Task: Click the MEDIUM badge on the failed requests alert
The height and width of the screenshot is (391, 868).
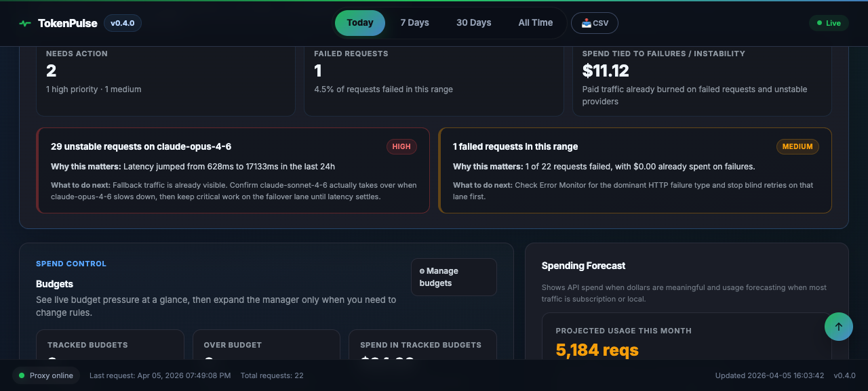Action: (x=797, y=146)
